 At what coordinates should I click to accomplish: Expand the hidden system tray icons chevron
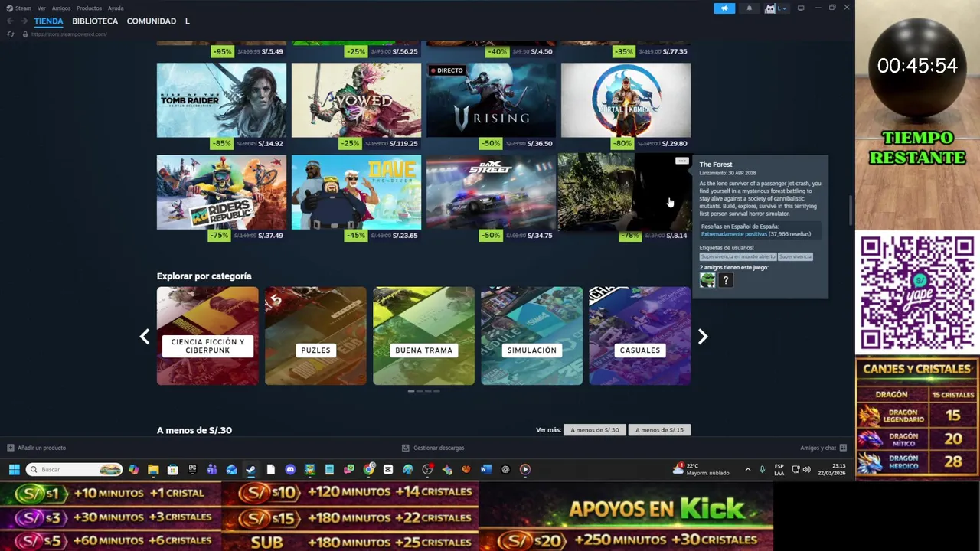pyautogui.click(x=748, y=469)
